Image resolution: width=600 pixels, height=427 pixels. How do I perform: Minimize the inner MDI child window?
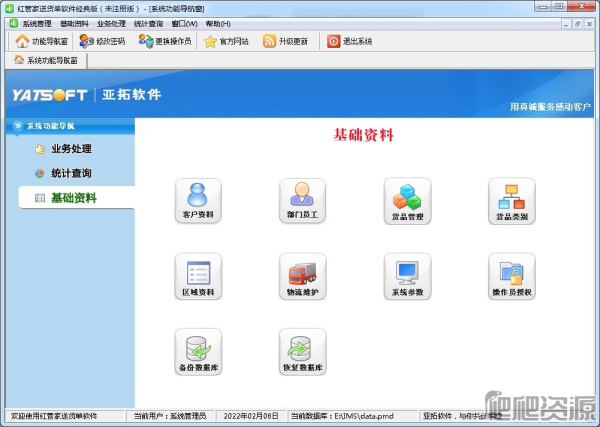click(x=566, y=24)
